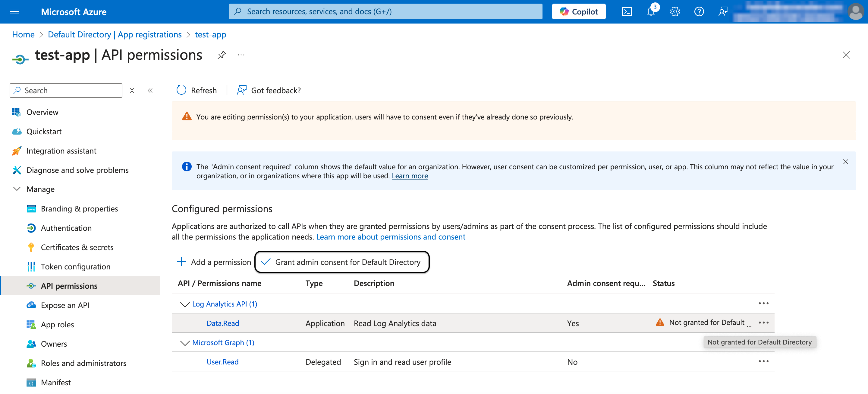The width and height of the screenshot is (868, 394).
Task: Close the API permissions blade
Action: click(846, 55)
